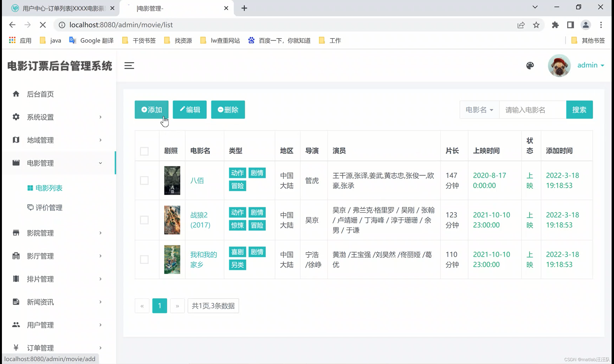Open browser side panel icon
The width and height of the screenshot is (614, 364).
point(570,25)
